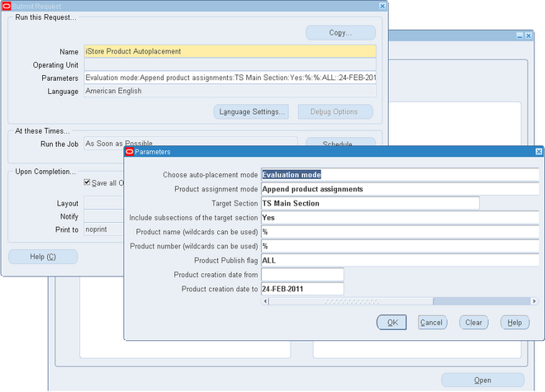The width and height of the screenshot is (545, 392).
Task: Click the Open button in background window
Action: (483, 380)
